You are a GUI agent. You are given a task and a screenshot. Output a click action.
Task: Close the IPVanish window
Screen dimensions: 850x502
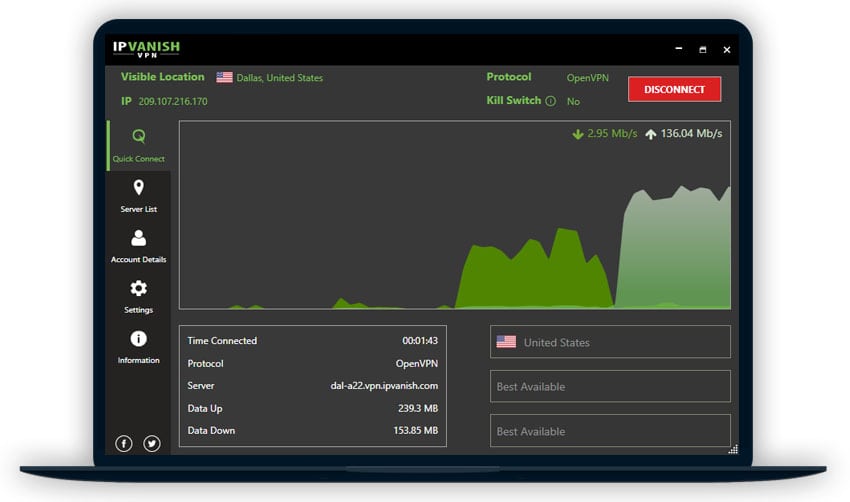coord(727,49)
